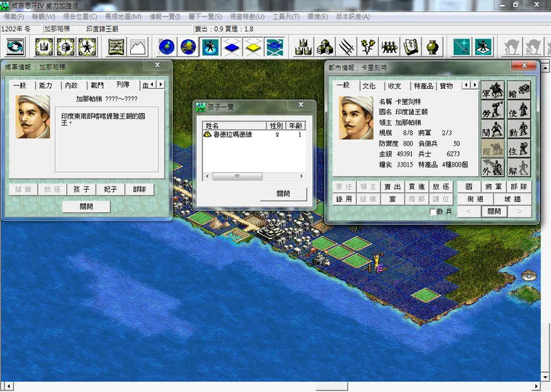Click the 街道 button in city window
This screenshot has height=392, width=551.
pos(475,199)
